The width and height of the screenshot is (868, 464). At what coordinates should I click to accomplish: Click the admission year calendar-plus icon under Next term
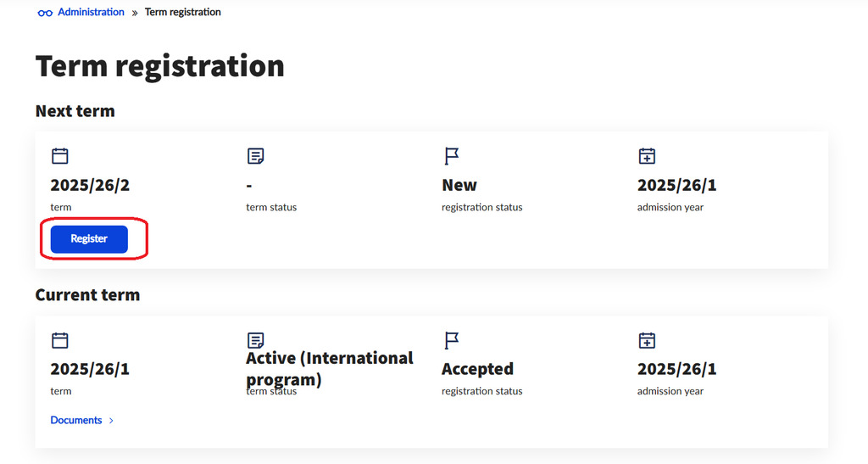[647, 156]
